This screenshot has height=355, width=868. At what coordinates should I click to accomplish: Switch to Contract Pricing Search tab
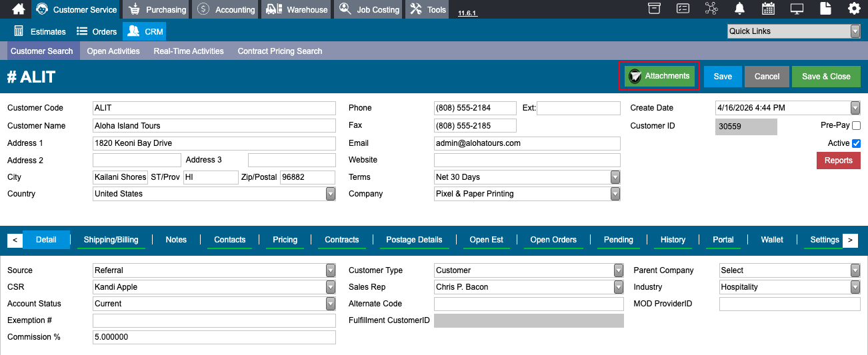280,51
